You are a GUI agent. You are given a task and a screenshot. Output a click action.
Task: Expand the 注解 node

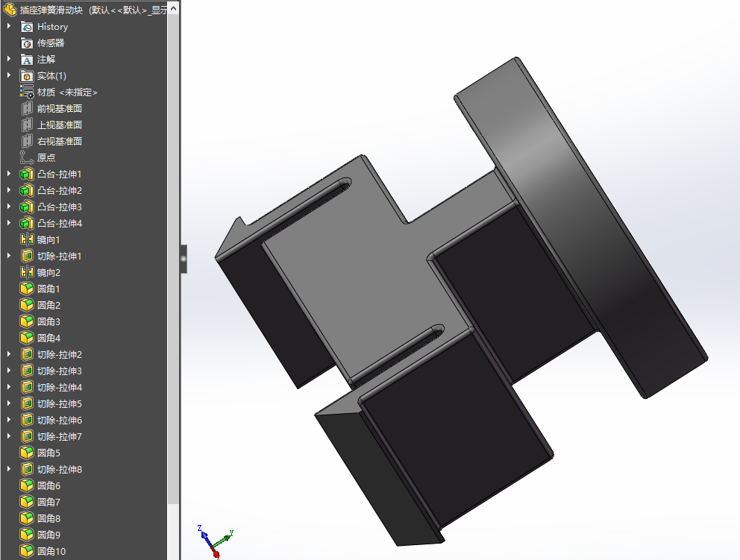8,59
